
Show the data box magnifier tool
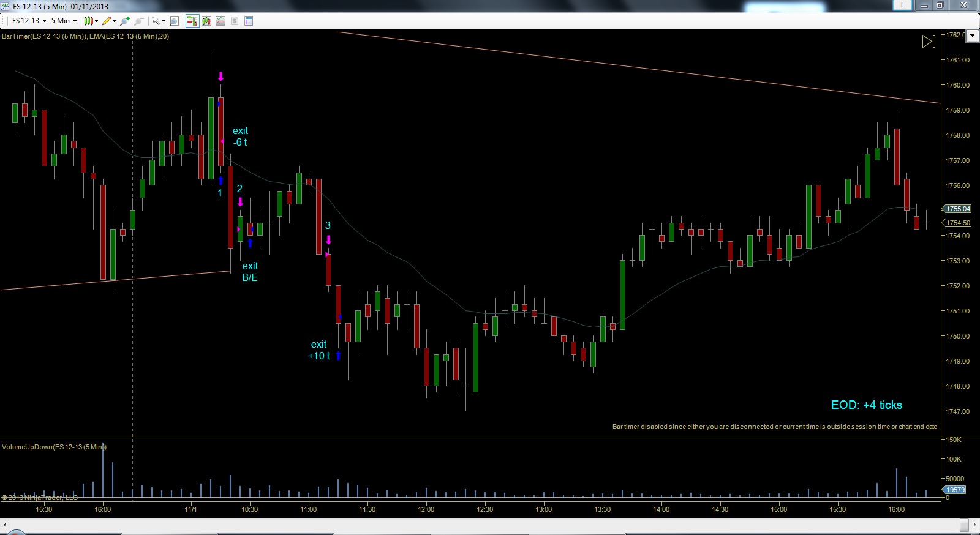174,21
